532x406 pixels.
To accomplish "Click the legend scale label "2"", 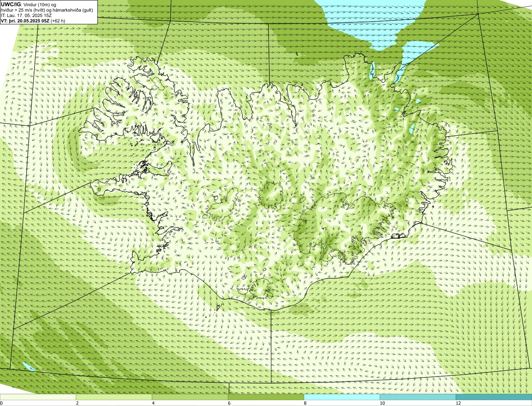I will [77, 403].
